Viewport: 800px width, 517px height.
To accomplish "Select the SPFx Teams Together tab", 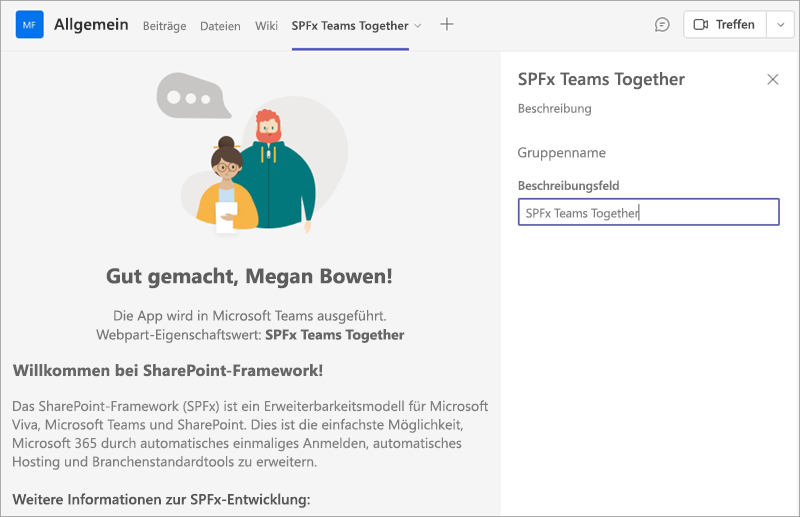I will [350, 26].
